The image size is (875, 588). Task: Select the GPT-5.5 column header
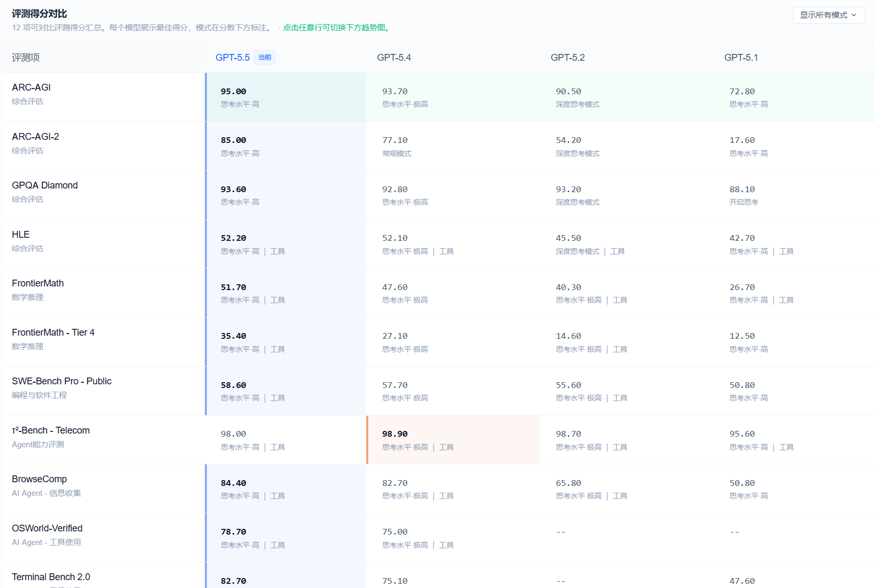click(x=233, y=58)
